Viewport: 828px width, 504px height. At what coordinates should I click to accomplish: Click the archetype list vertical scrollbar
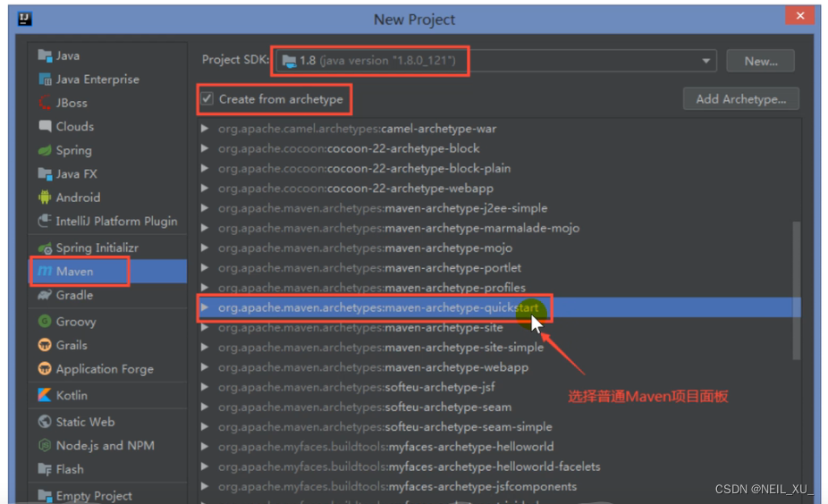click(797, 290)
